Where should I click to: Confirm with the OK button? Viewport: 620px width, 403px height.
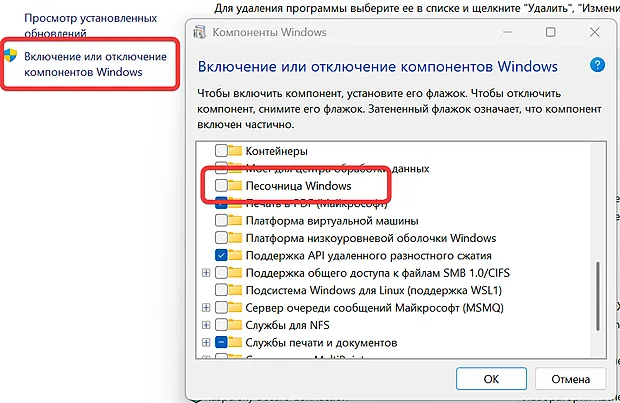(491, 379)
